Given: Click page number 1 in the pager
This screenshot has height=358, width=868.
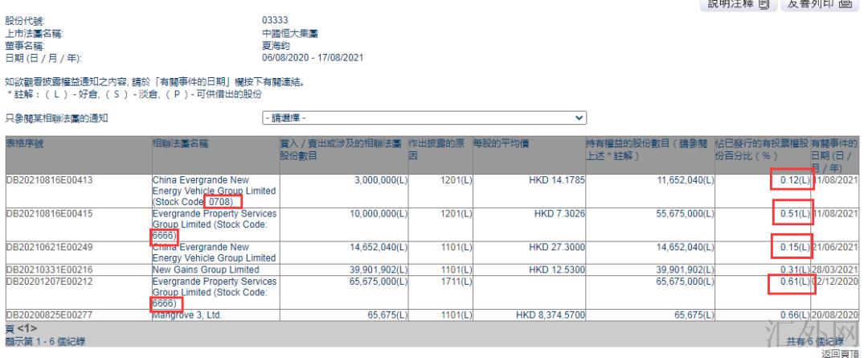Looking at the screenshot, I should coord(27,329).
